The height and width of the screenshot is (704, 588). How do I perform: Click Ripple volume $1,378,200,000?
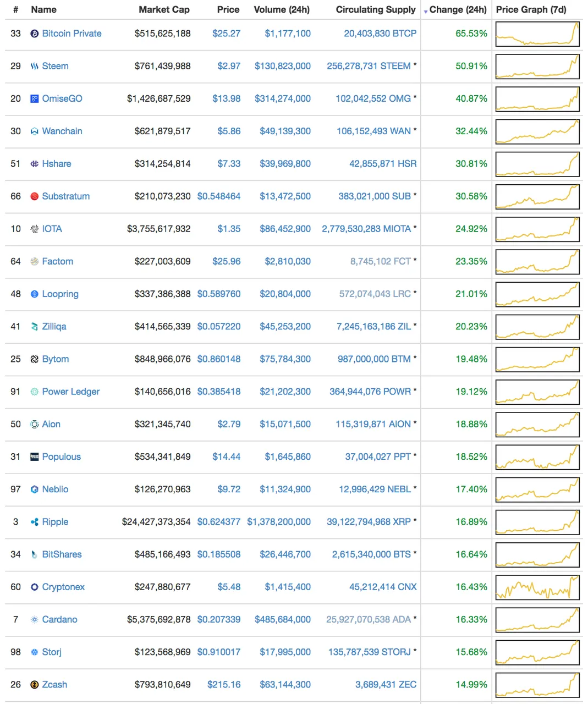click(x=279, y=522)
